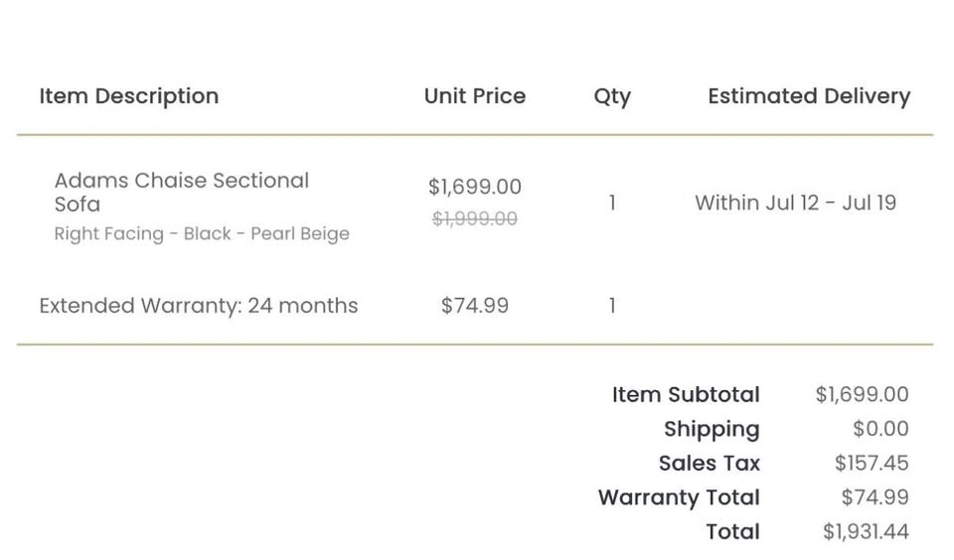Click the Item Description column header

(x=128, y=96)
